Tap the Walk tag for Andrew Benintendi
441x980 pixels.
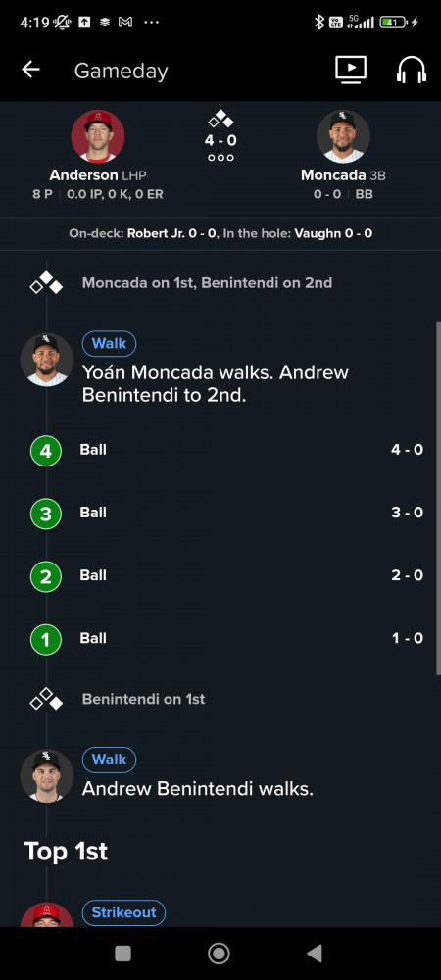pyautogui.click(x=110, y=759)
